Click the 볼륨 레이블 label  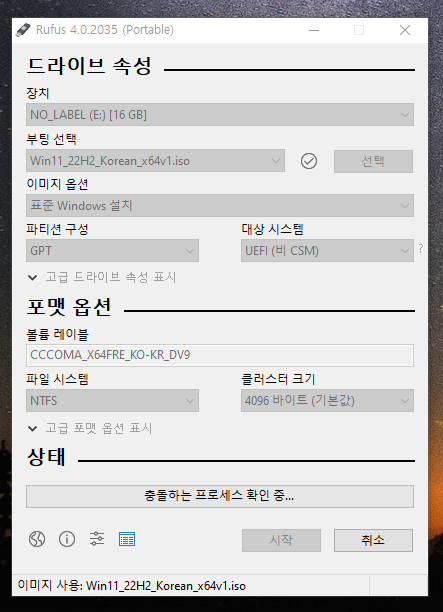point(57,334)
